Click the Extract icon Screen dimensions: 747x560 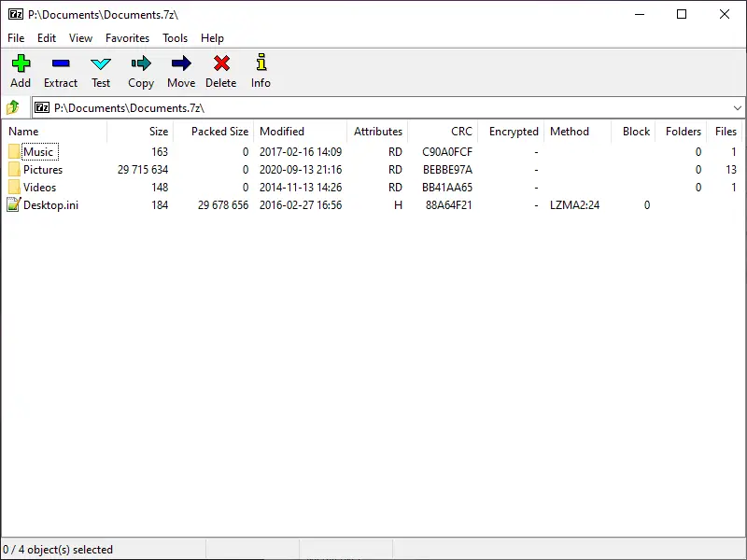(60, 65)
